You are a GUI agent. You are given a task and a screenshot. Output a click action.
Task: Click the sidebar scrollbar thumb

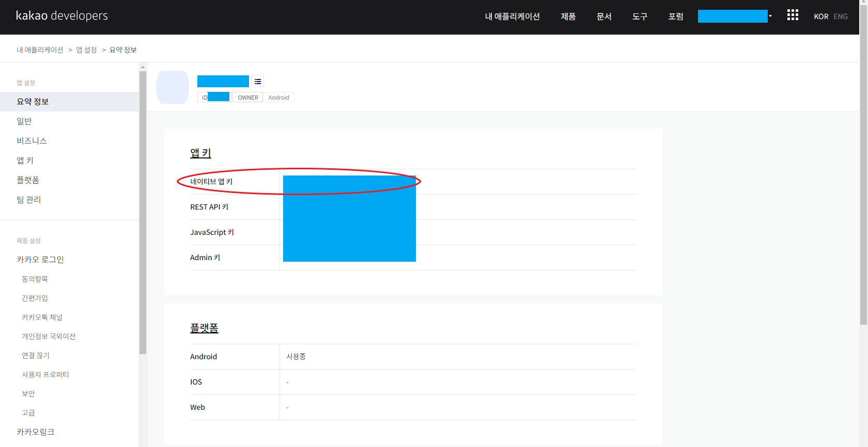(x=143, y=213)
